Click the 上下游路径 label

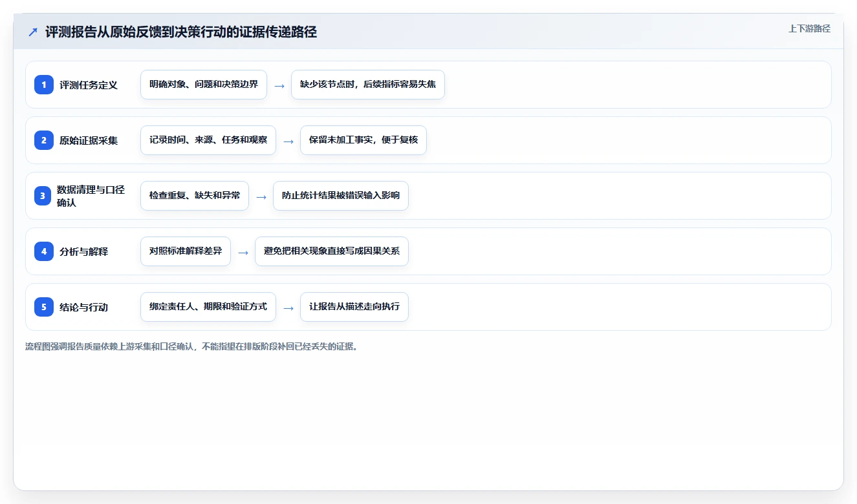coord(809,29)
